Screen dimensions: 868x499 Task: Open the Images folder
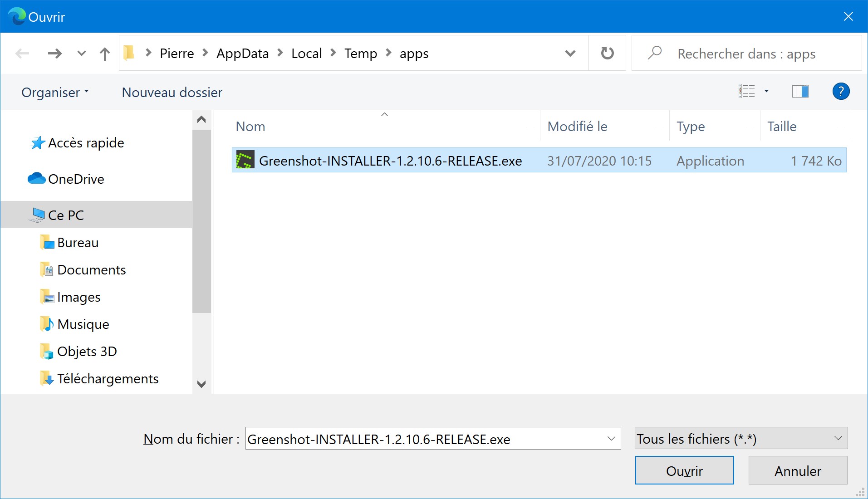coord(78,297)
